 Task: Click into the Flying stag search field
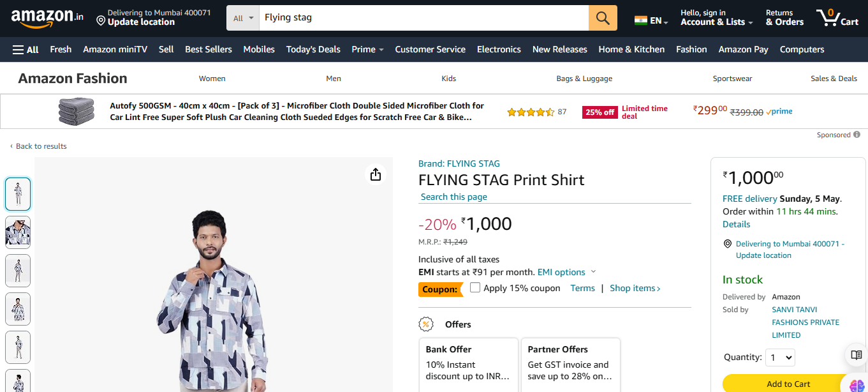click(421, 18)
